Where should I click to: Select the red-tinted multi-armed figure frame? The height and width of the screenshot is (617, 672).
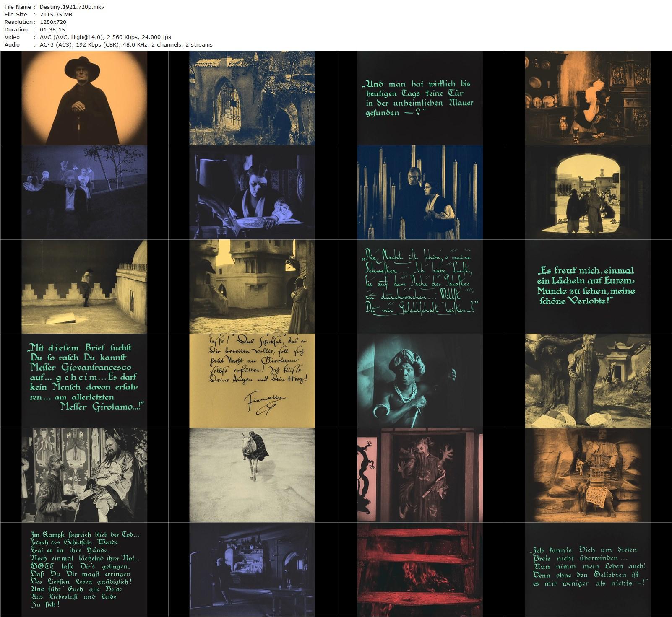[420, 475]
